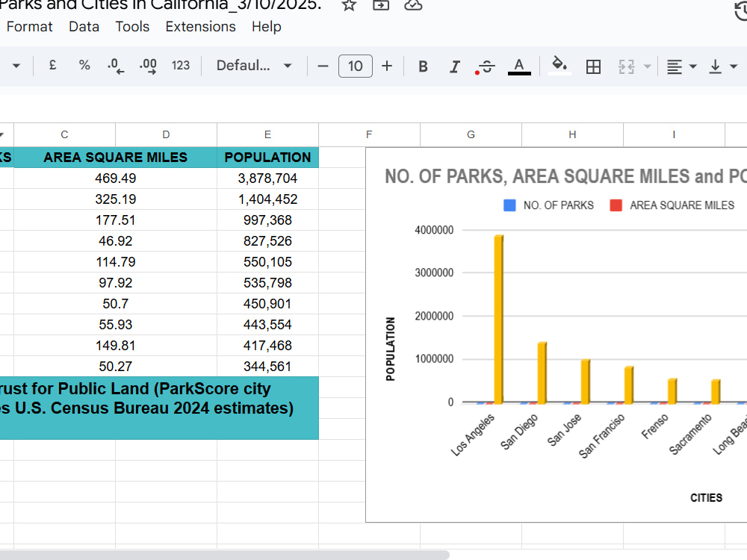Click the horizontal scrollbar at bottom

tap(224, 555)
